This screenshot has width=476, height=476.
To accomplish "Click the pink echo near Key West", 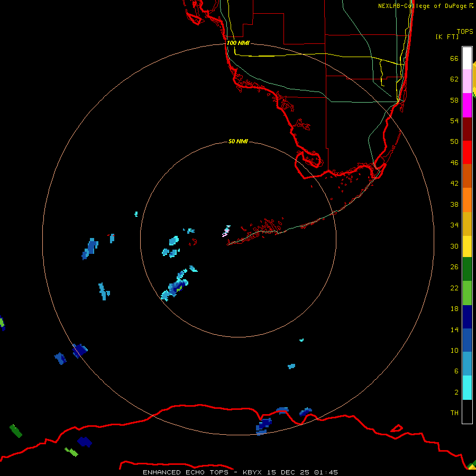I will [226, 231].
